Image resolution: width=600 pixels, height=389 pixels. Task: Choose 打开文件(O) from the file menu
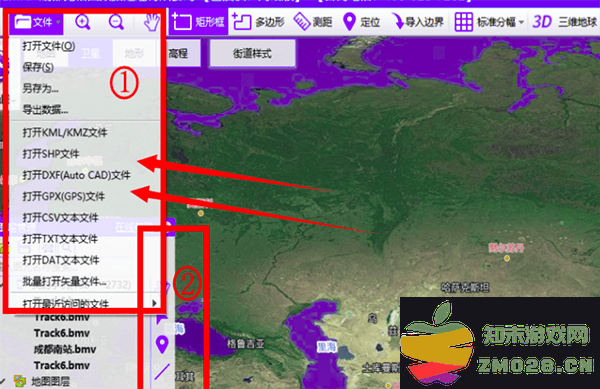coord(49,46)
